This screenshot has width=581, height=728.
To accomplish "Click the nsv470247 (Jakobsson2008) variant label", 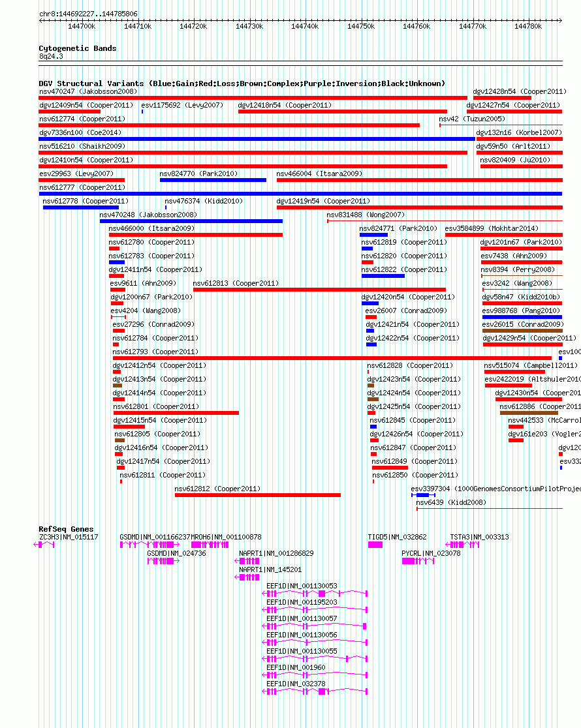I will (88, 91).
